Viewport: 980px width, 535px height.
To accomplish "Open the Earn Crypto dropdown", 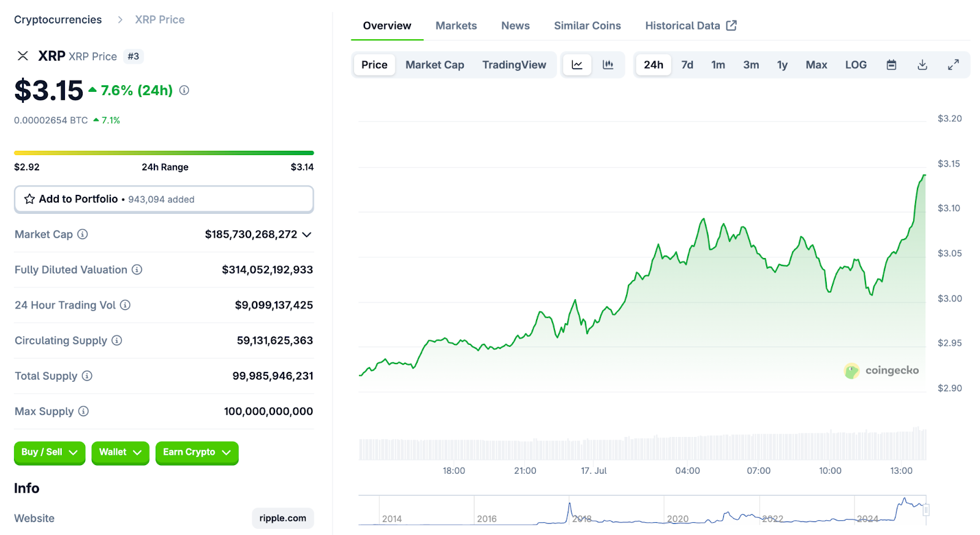I will click(x=197, y=452).
